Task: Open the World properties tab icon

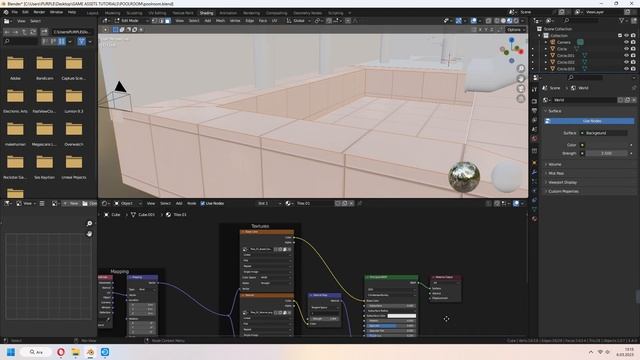Action: (x=534, y=139)
